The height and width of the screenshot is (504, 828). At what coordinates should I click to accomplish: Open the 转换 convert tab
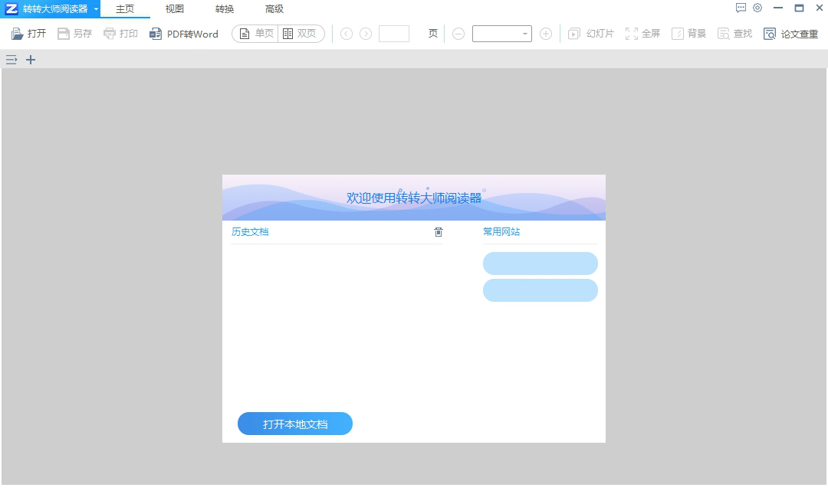225,9
